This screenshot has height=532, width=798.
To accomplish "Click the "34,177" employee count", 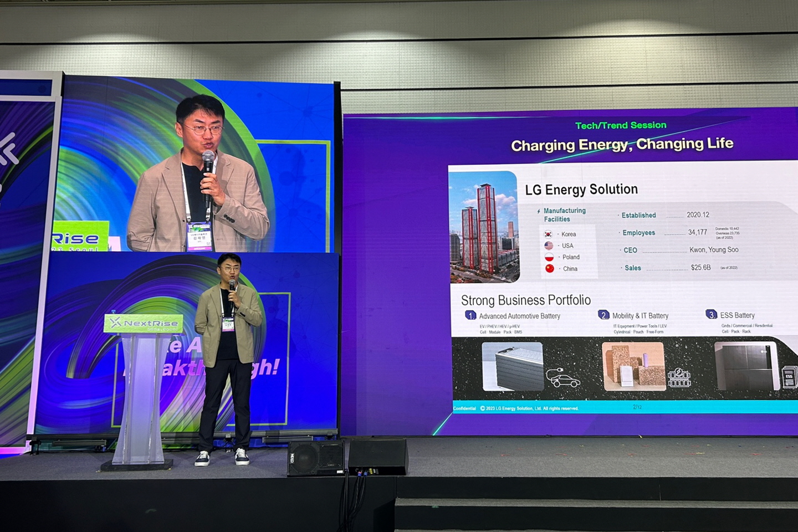I will [698, 232].
